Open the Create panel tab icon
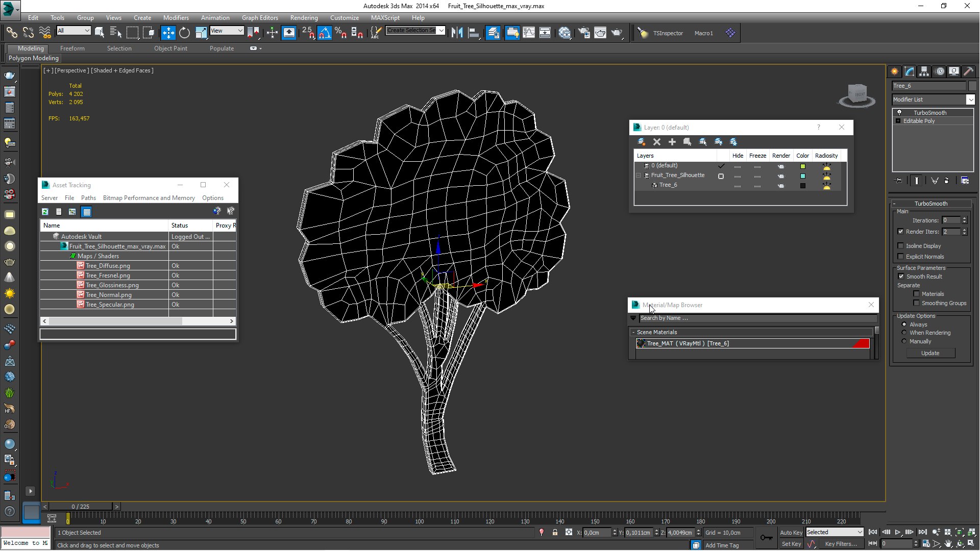The height and width of the screenshot is (551, 980). 895,71
